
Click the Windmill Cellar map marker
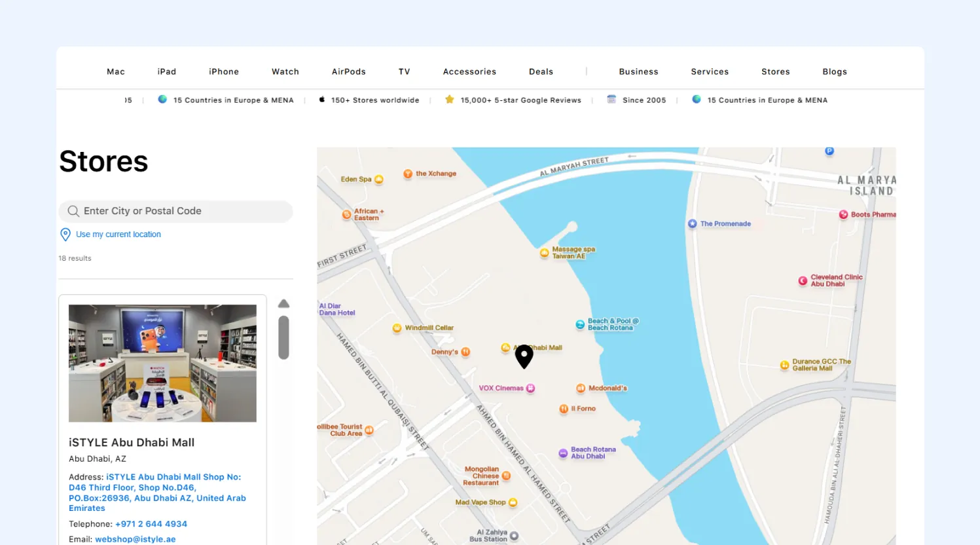click(397, 328)
